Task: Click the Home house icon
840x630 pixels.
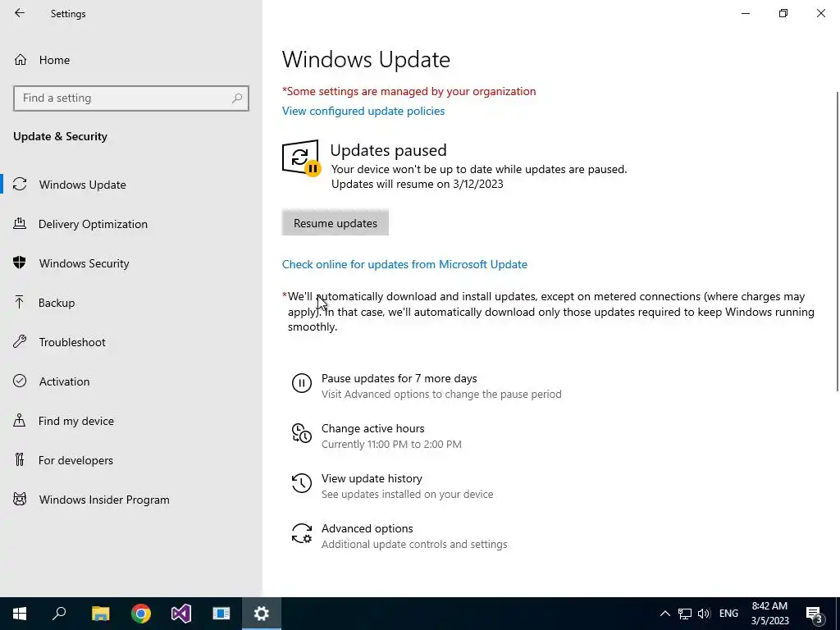Action: [21, 59]
